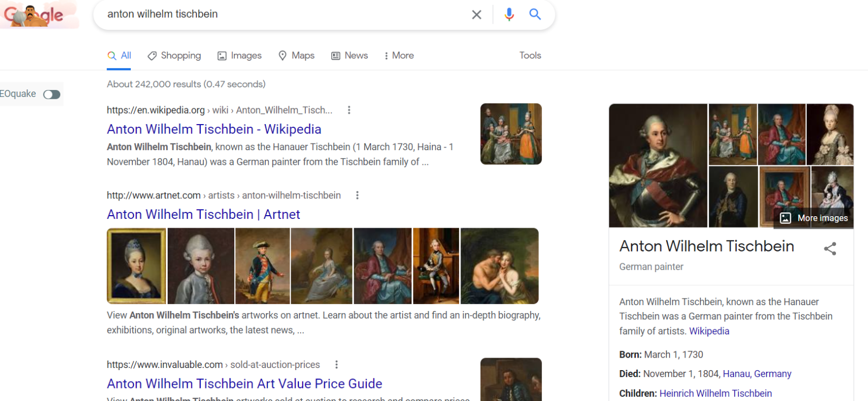Share the Anton Wilhelm Tischbein knowledge panel
This screenshot has width=868, height=401.
tap(829, 249)
